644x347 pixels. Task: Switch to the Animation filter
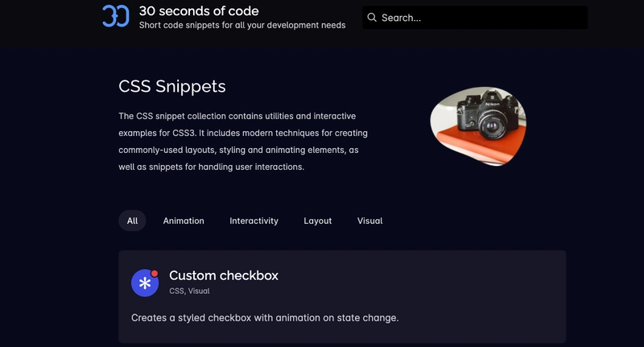184,221
